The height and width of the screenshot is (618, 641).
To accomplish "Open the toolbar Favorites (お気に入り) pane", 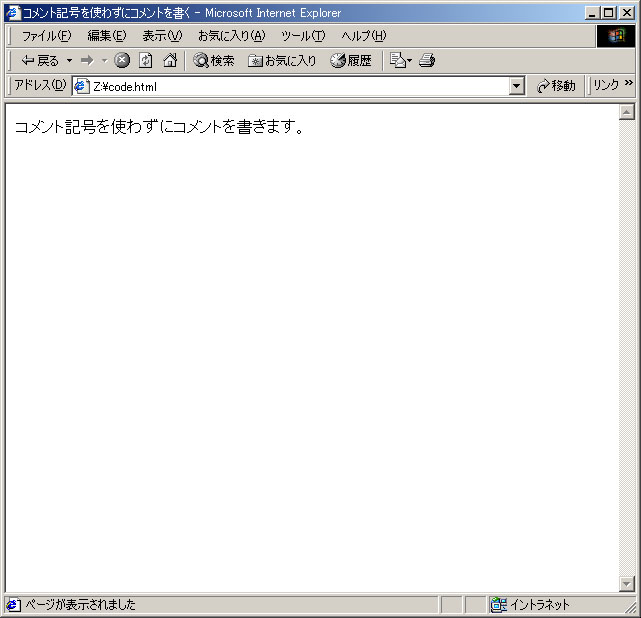I will [282, 60].
